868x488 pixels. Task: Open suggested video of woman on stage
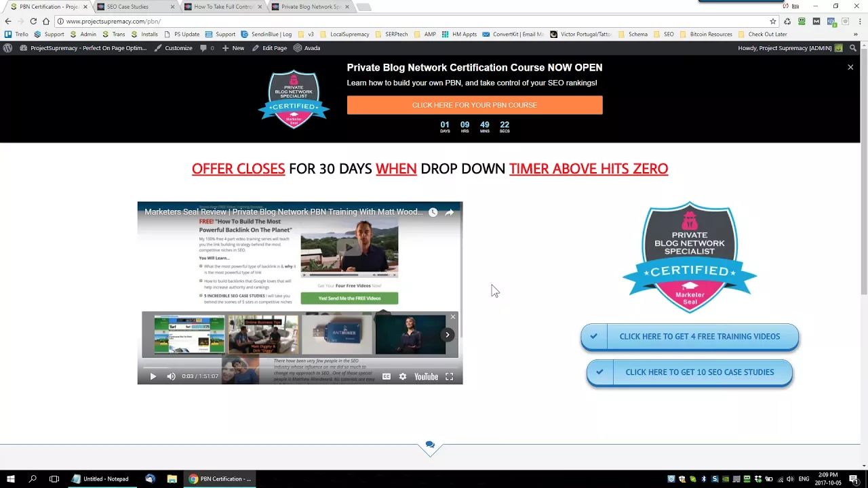pos(410,335)
